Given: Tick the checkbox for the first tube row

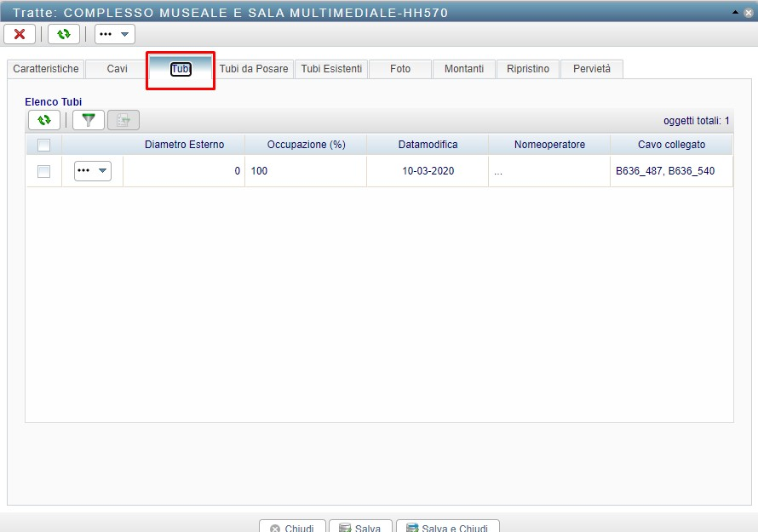Looking at the screenshot, I should pyautogui.click(x=44, y=171).
